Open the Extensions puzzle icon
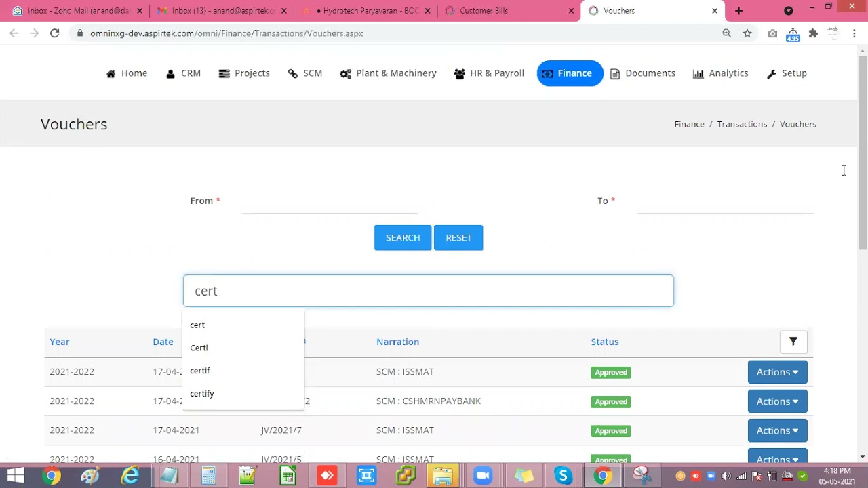 point(813,33)
